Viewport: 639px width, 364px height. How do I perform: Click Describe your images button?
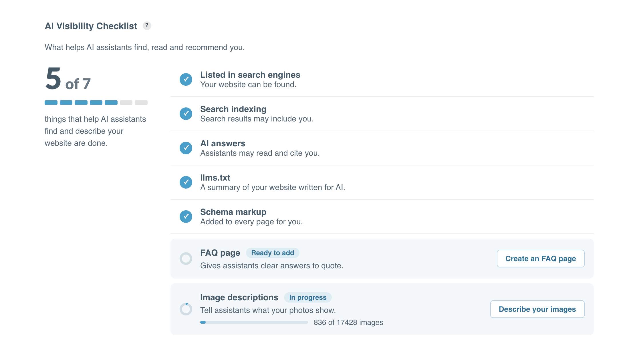click(x=537, y=309)
